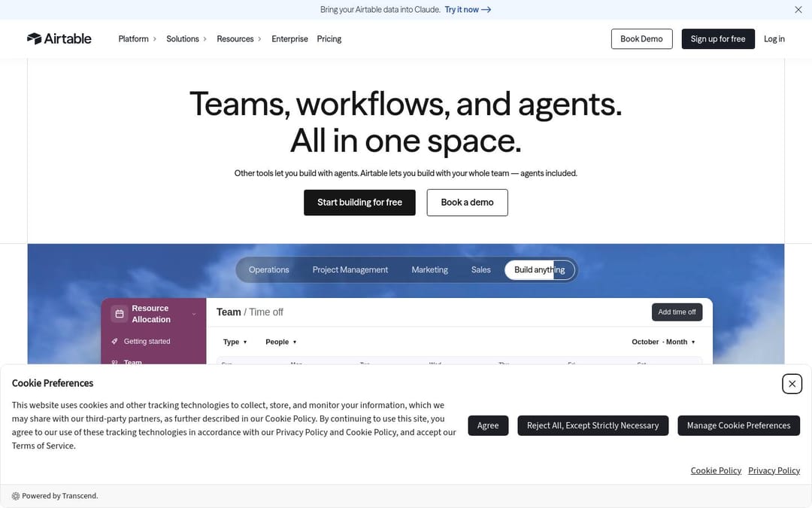
Task: Click the Transcend gear icon in the footer
Action: point(16,496)
